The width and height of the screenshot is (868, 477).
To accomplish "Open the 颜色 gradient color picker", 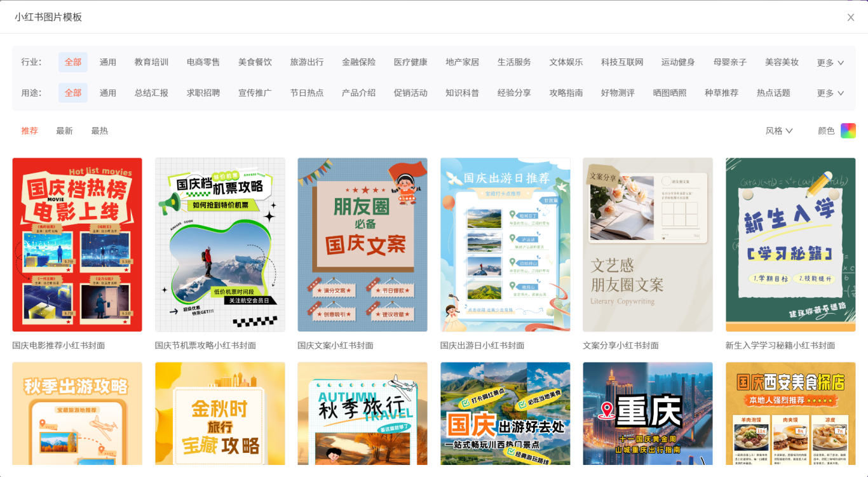I will coord(848,131).
